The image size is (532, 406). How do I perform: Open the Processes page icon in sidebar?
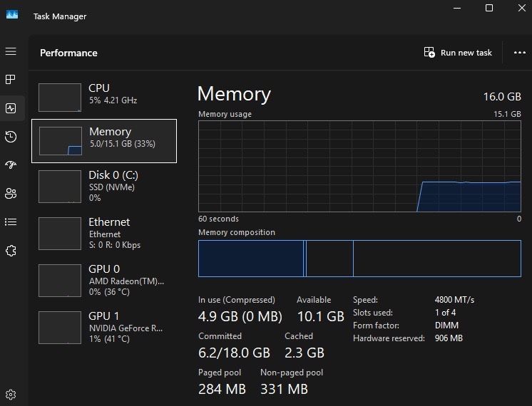[x=11, y=79]
